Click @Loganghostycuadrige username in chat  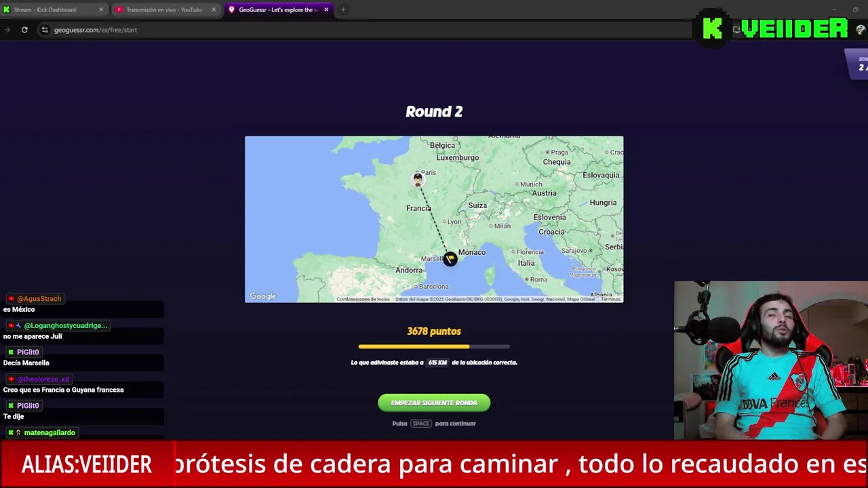coord(66,325)
